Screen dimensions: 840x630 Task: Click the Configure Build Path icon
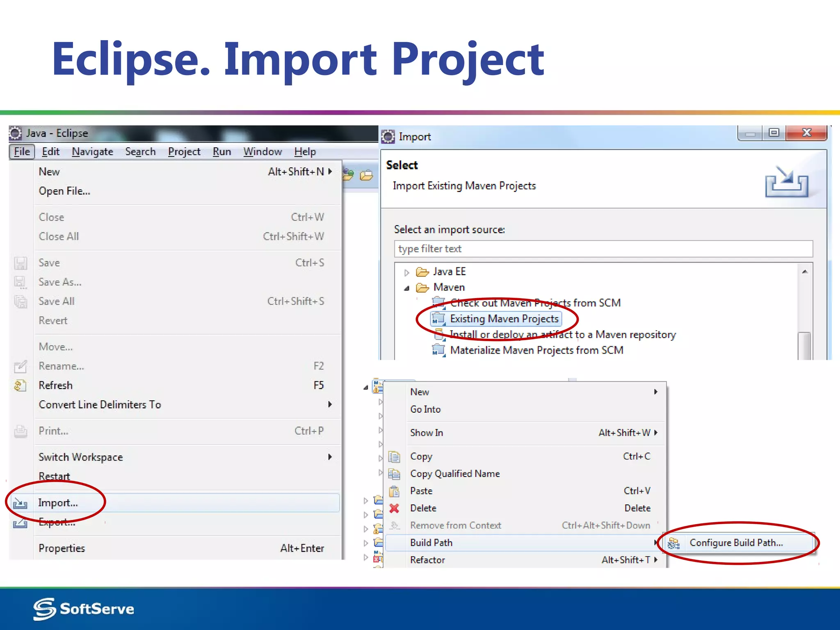click(x=673, y=543)
